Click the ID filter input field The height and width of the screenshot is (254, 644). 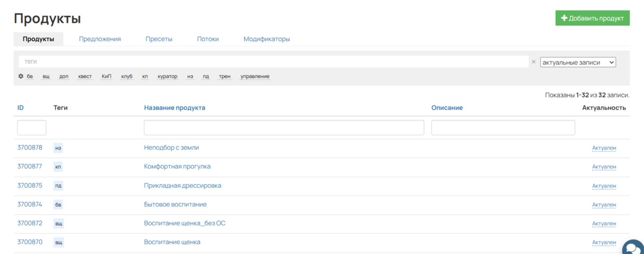coord(32,127)
